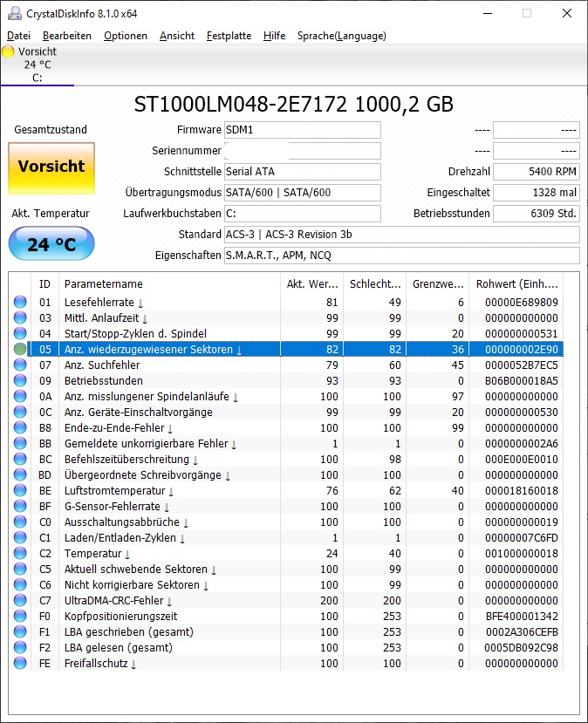The width and height of the screenshot is (588, 723).
Task: Click the Drehzahl field 5400 RPM
Action: click(537, 172)
